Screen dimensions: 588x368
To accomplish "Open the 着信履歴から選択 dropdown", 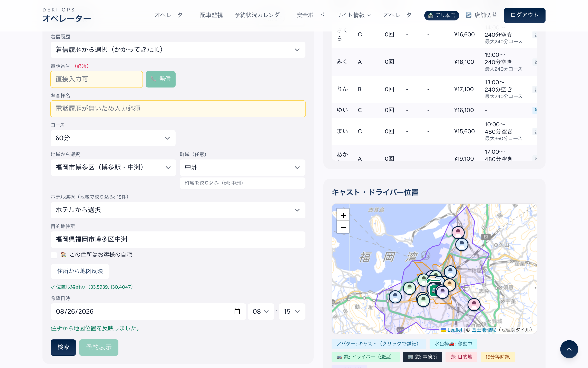I will tap(178, 50).
